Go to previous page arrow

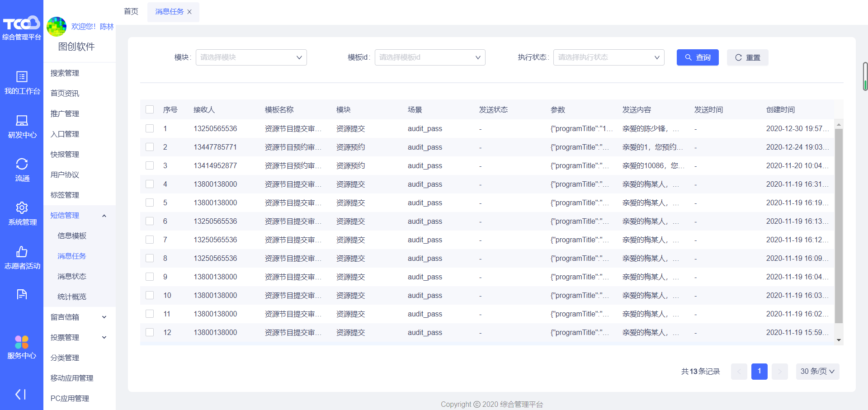[739, 372]
